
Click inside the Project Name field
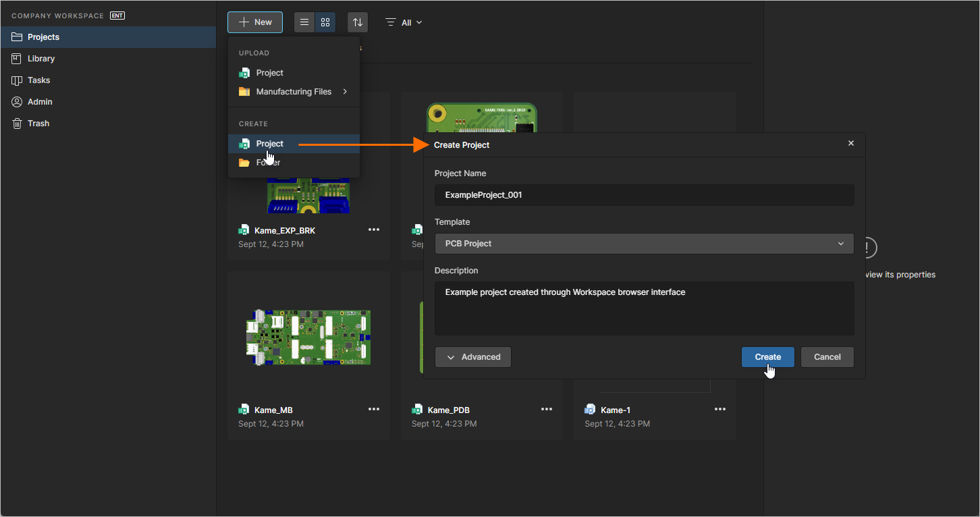point(644,194)
